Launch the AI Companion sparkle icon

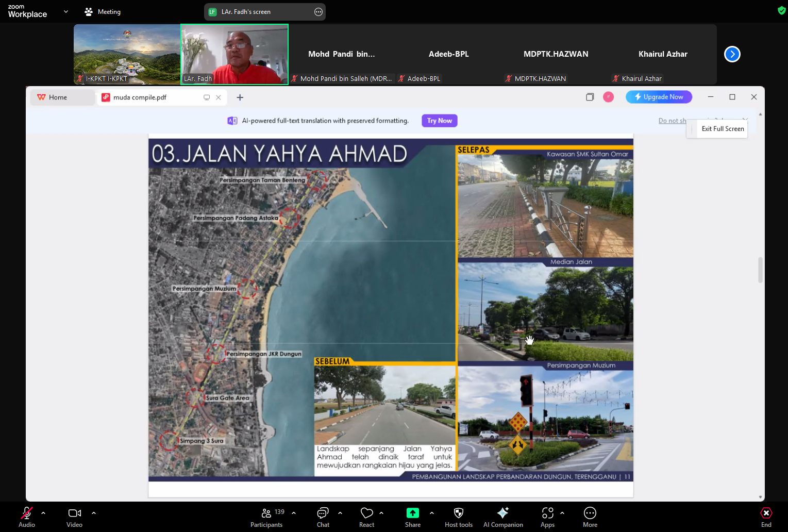click(x=503, y=512)
